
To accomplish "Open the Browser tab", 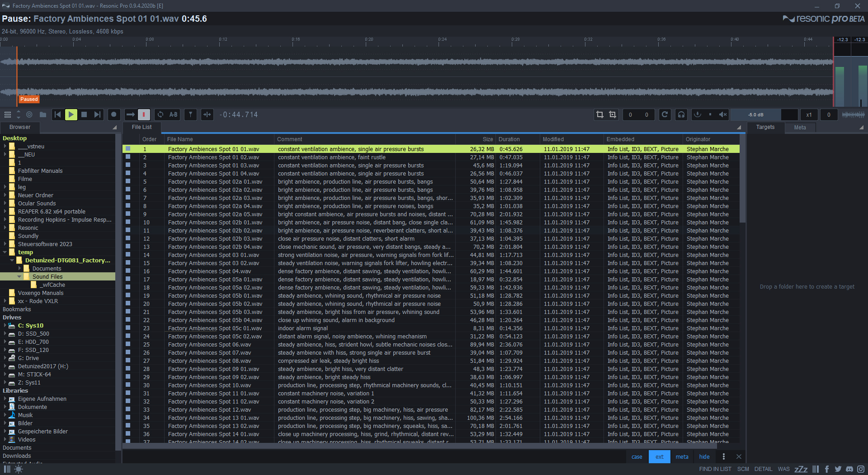I will (20, 128).
